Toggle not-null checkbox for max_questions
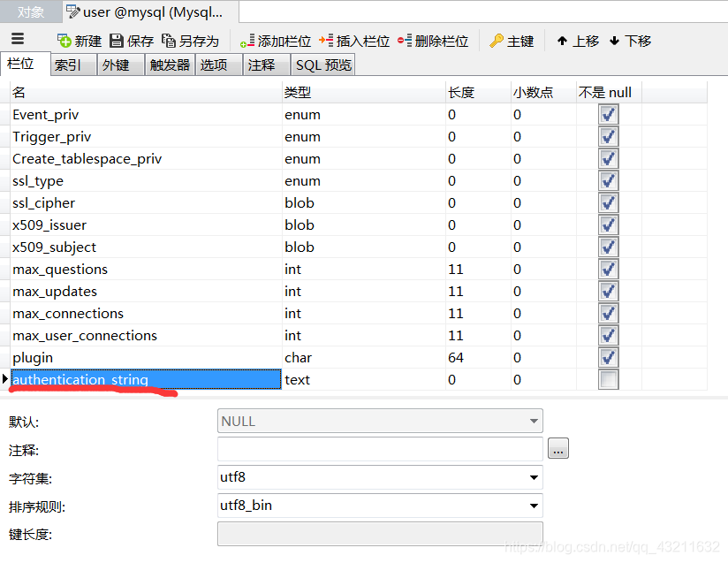The width and height of the screenshot is (728, 563). click(x=608, y=269)
